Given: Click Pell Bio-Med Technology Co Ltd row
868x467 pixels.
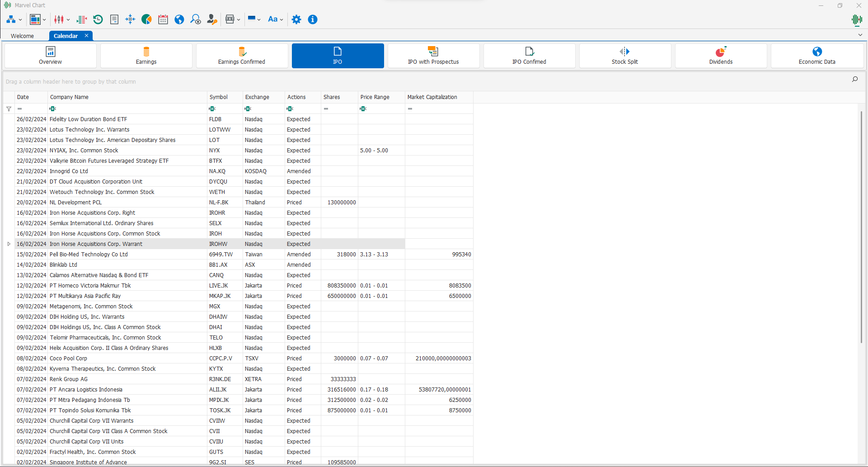Looking at the screenshot, I should pos(244,255).
